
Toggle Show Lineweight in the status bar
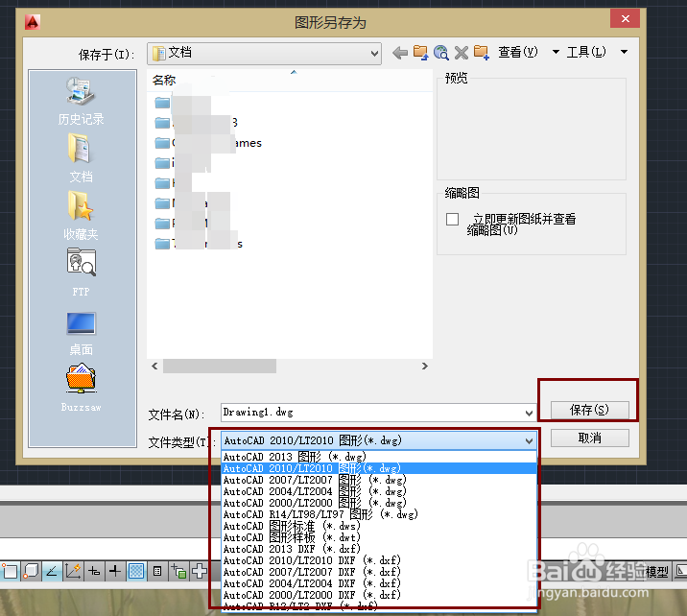(115, 571)
